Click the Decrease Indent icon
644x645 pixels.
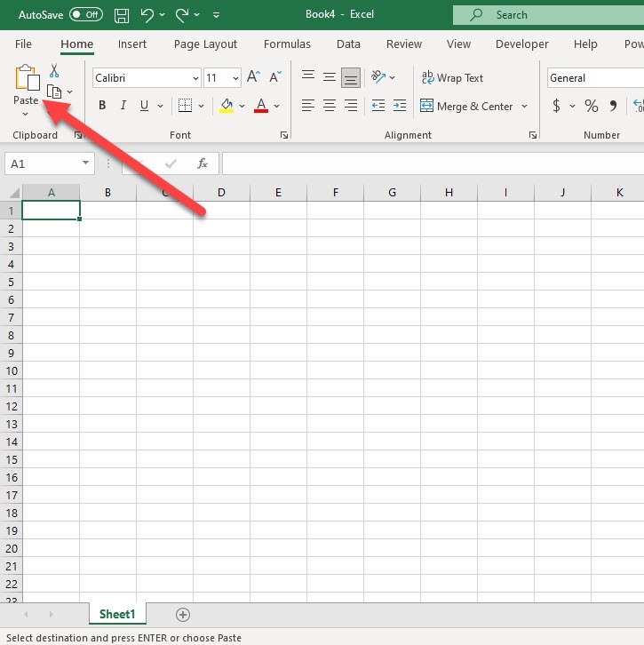point(378,106)
